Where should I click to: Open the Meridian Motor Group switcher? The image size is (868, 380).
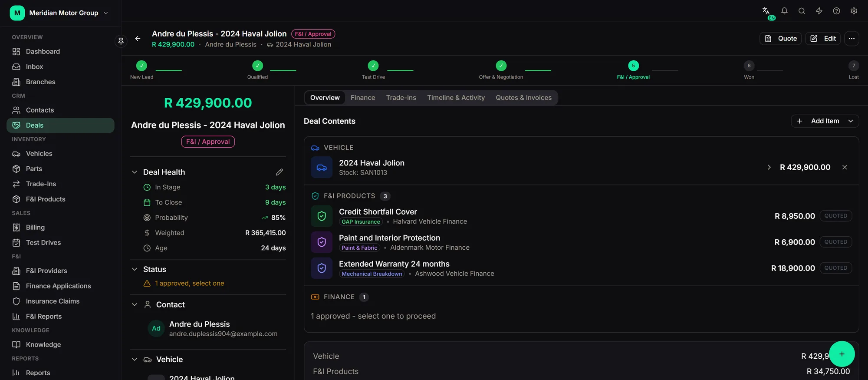point(59,13)
